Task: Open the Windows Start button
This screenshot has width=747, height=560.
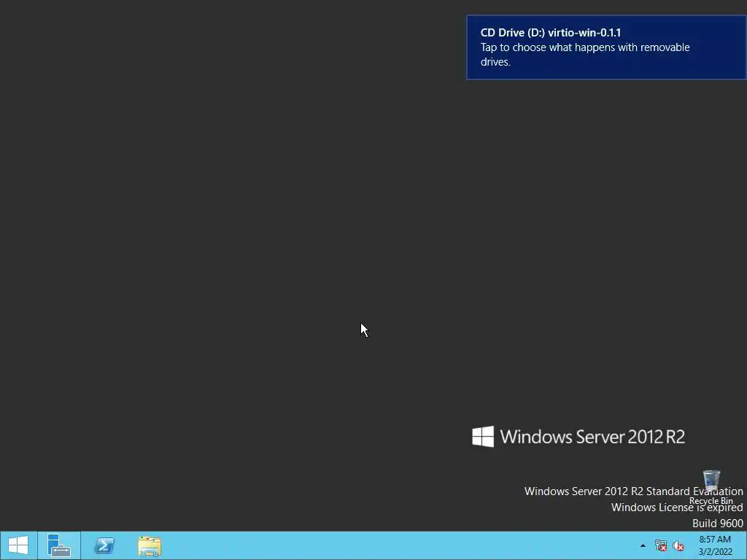Action: (18, 545)
